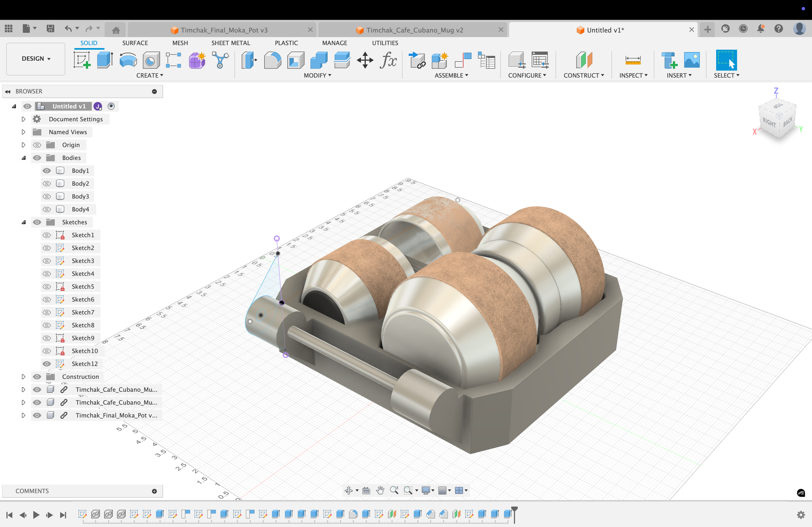Click the Extrude tool icon
Image resolution: width=812 pixels, height=527 pixels.
point(105,60)
